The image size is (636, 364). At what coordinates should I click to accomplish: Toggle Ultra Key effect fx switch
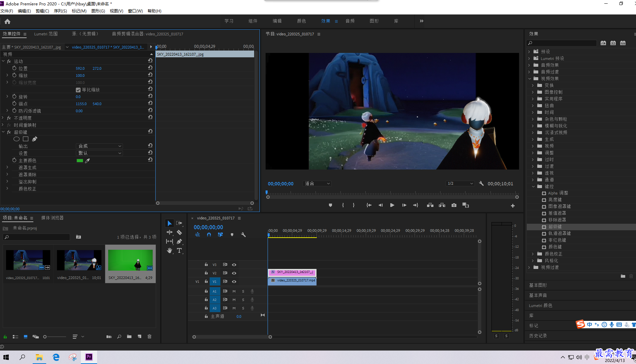(x=9, y=132)
